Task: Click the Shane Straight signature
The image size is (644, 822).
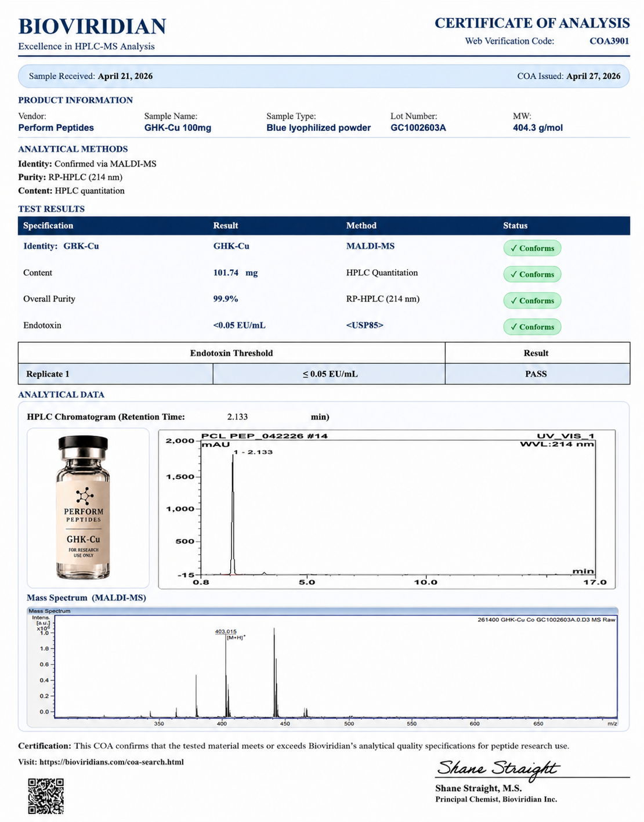Action: [497, 768]
